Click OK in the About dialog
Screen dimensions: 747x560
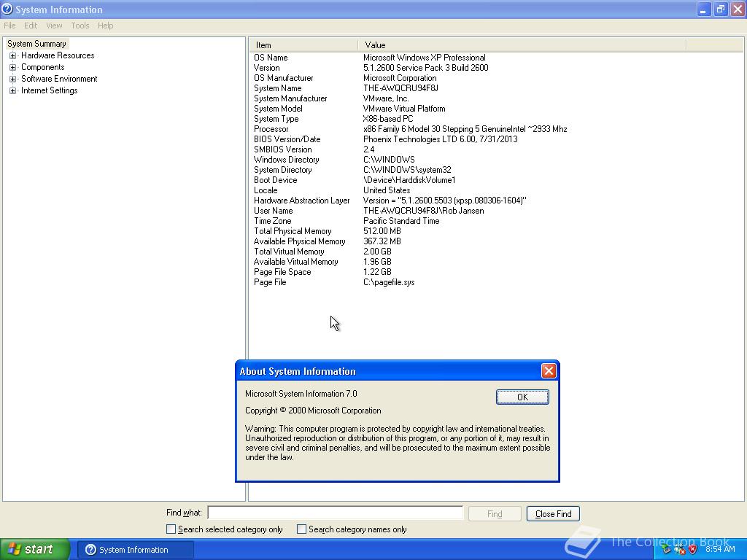[522, 397]
